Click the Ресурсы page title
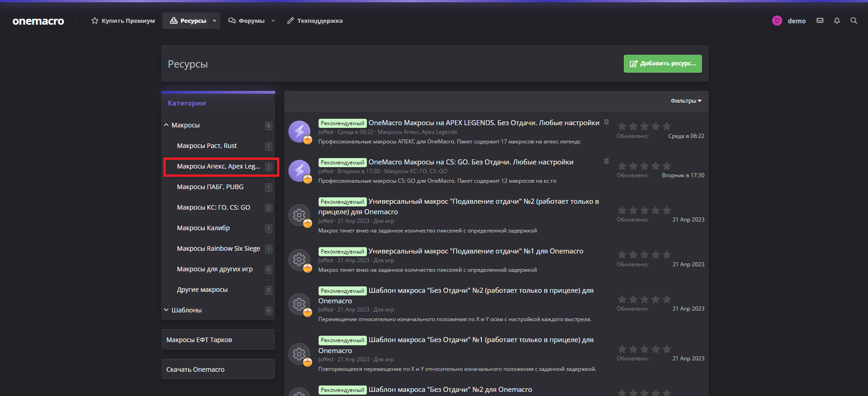Viewport: 868px width, 396px height. (188, 64)
